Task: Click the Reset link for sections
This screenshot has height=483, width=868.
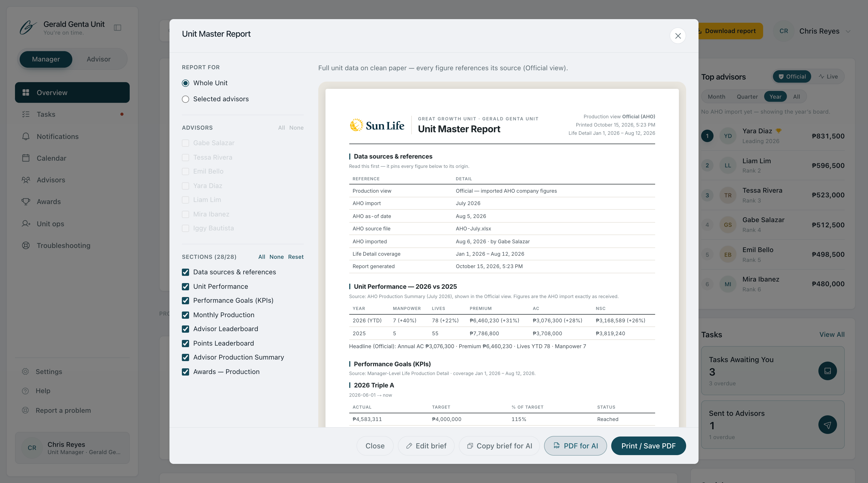Action: tap(296, 257)
